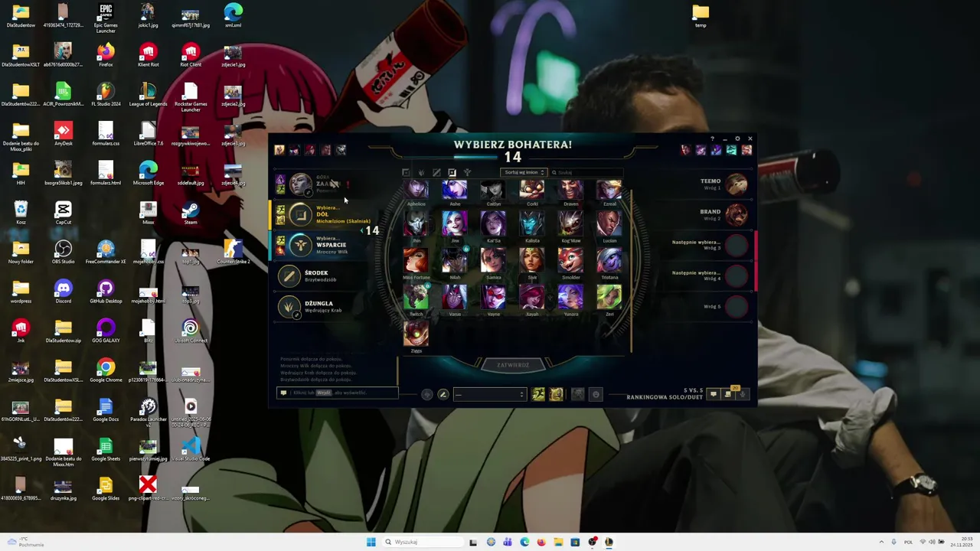Choose Jhin champion portrait
Viewport: 980px width, 551px height.
coord(416,224)
